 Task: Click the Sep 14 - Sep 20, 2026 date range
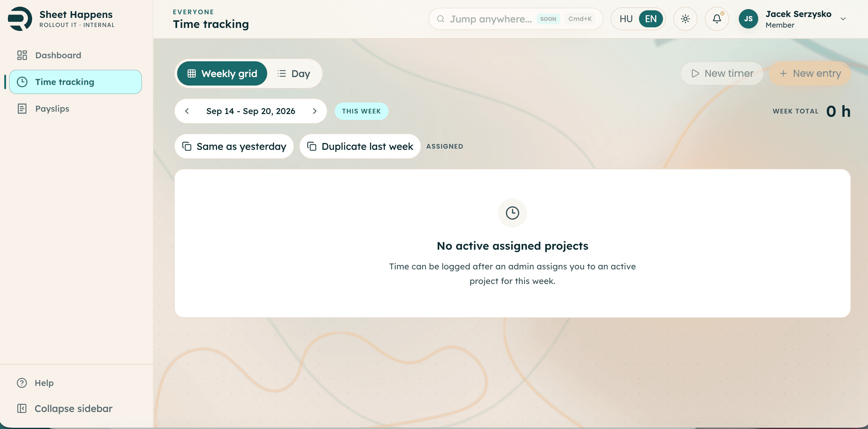click(x=251, y=111)
